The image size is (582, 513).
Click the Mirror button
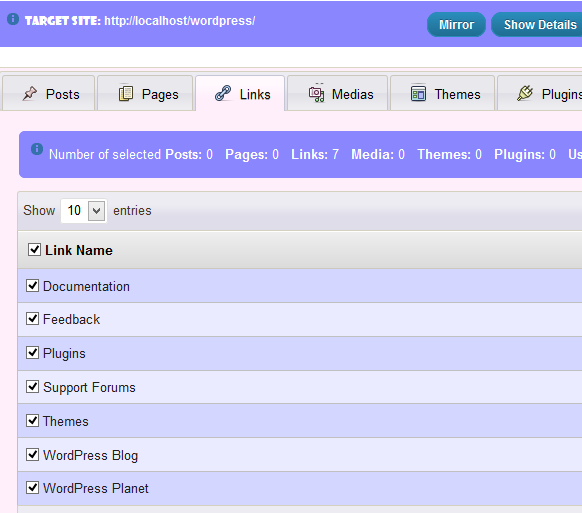(x=456, y=24)
